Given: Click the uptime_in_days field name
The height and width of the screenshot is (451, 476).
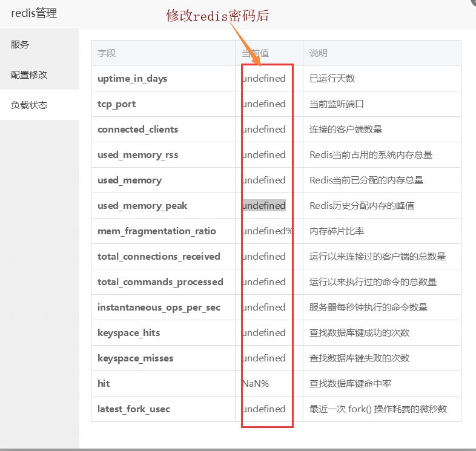Looking at the screenshot, I should pos(133,79).
